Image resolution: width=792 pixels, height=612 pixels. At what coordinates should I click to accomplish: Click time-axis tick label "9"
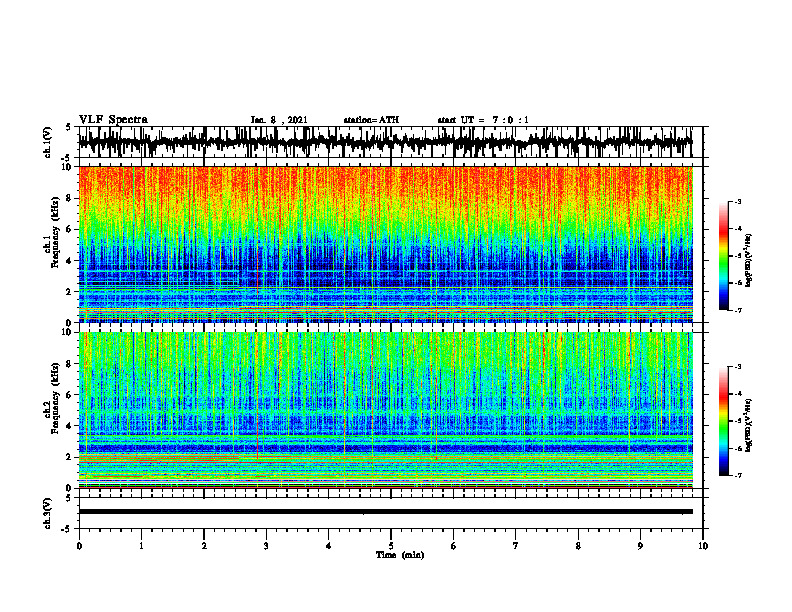(x=640, y=546)
